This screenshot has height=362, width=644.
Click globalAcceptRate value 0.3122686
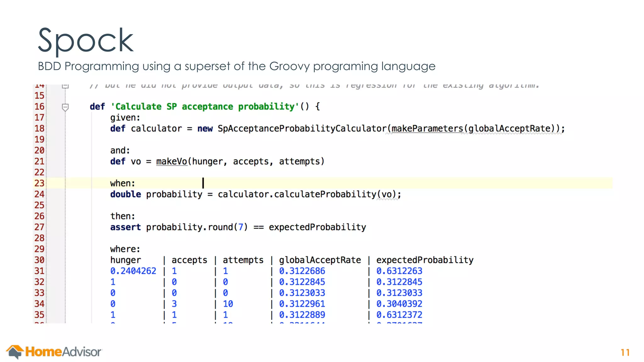pos(302,271)
